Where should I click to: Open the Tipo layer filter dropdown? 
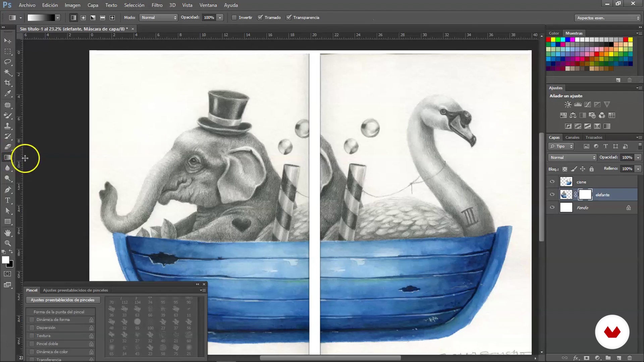click(561, 146)
